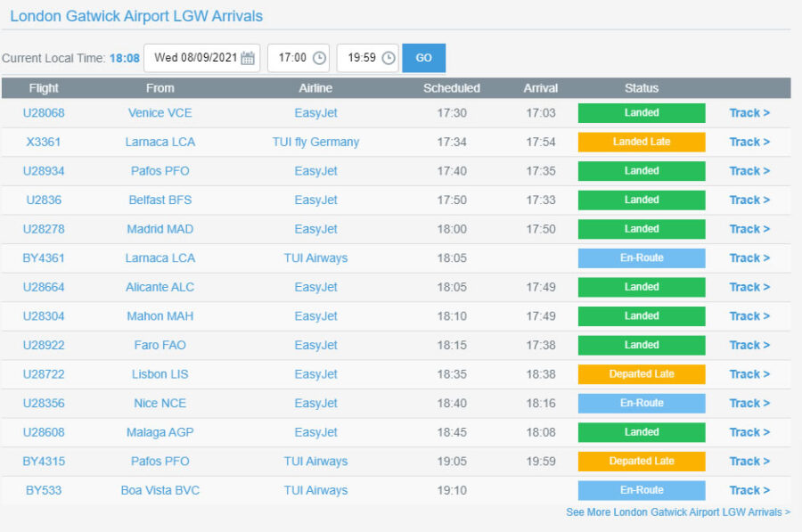
Task: Track the Venice VCE flight
Action: [x=749, y=113]
